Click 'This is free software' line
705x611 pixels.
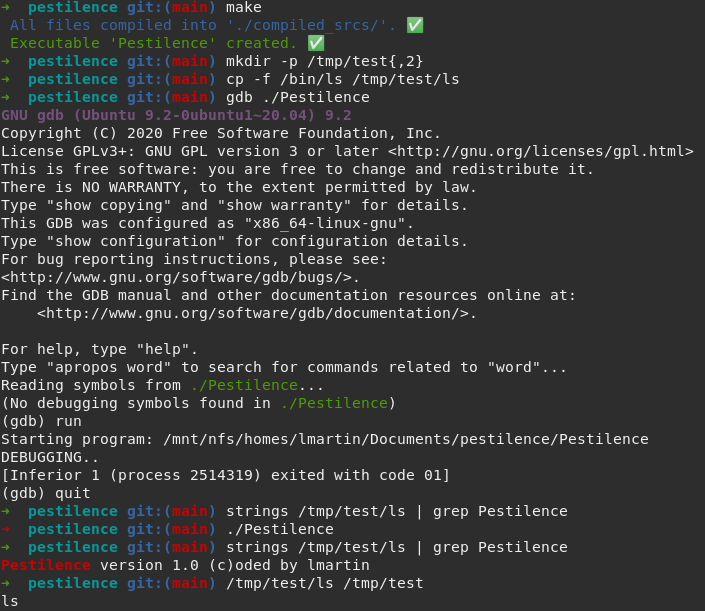pos(297,169)
